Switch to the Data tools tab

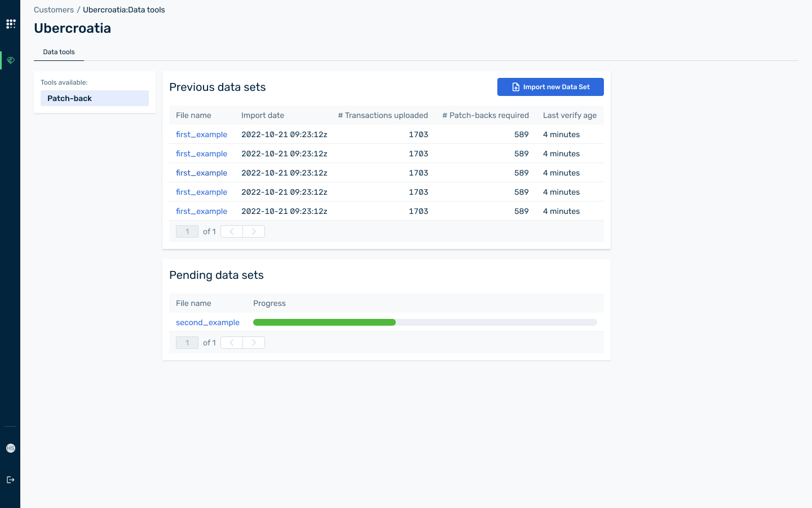point(59,52)
